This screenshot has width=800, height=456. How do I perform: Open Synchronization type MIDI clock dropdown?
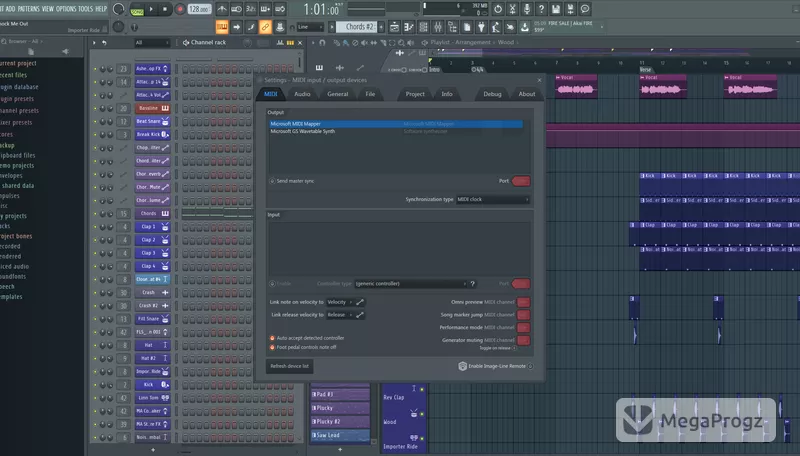click(493, 199)
